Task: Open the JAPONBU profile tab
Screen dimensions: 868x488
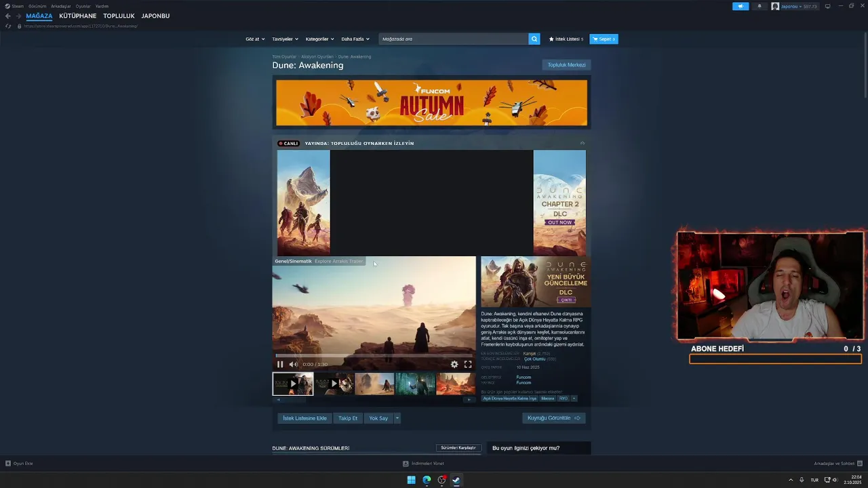Action: 155,16
